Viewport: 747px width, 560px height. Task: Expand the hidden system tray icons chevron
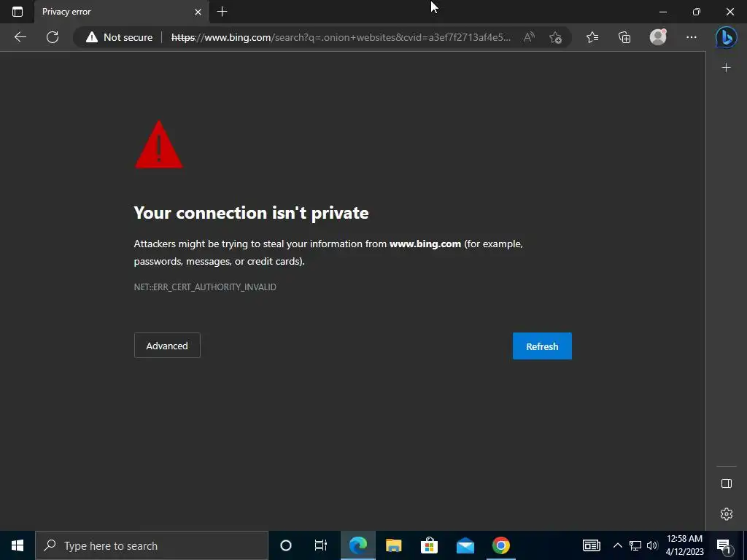pos(617,545)
